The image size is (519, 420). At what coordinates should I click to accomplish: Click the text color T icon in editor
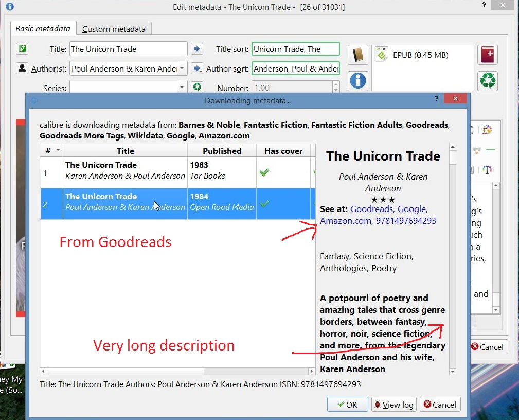click(487, 170)
